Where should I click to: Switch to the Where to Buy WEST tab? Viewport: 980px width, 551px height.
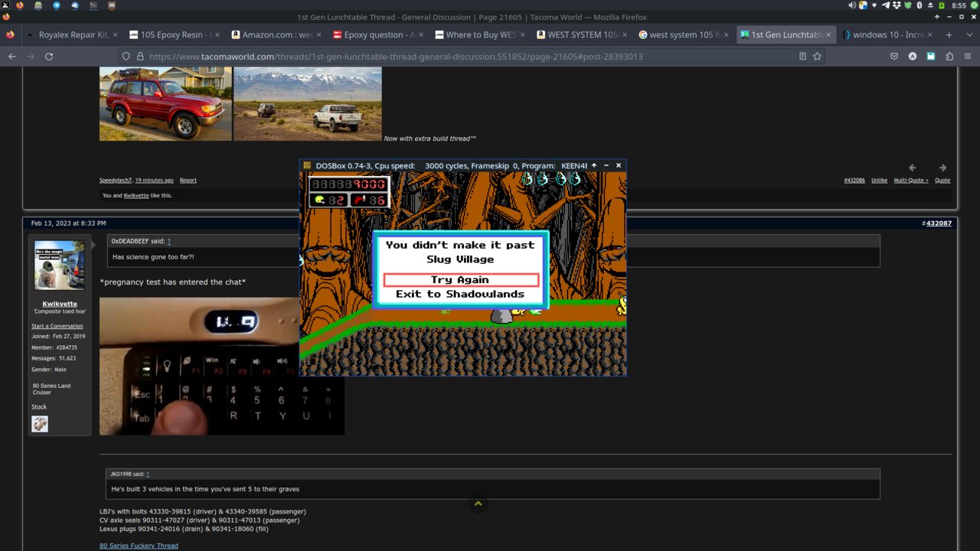pyautogui.click(x=479, y=34)
